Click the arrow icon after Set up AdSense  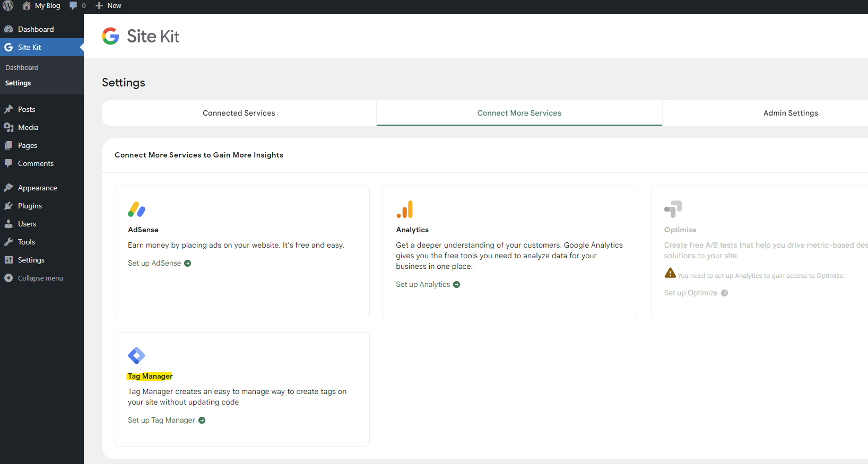coord(187,264)
